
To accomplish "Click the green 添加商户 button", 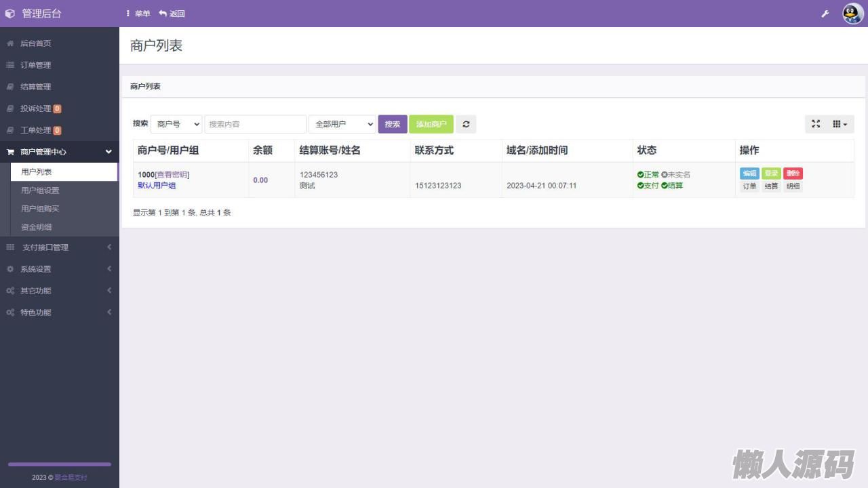I will click(431, 124).
